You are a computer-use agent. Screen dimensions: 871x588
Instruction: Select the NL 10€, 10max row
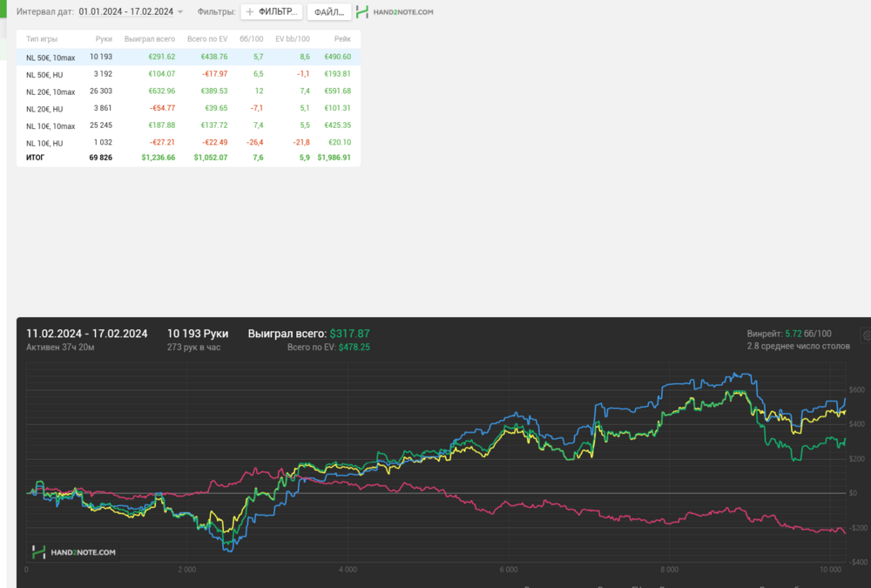tap(188, 125)
